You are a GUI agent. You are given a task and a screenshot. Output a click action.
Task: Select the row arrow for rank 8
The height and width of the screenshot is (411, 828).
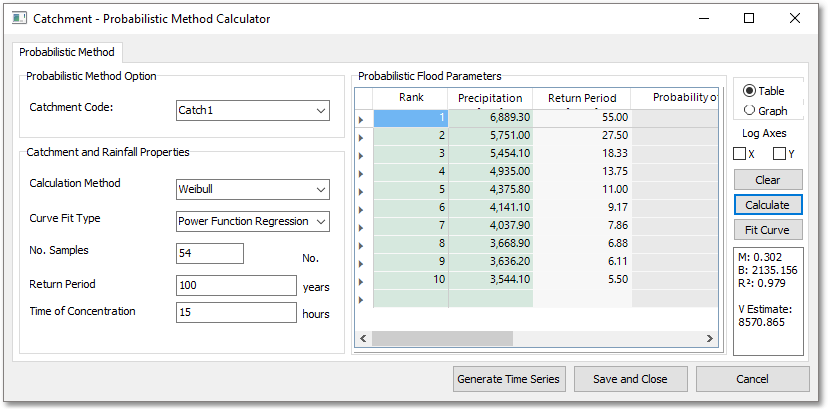363,245
